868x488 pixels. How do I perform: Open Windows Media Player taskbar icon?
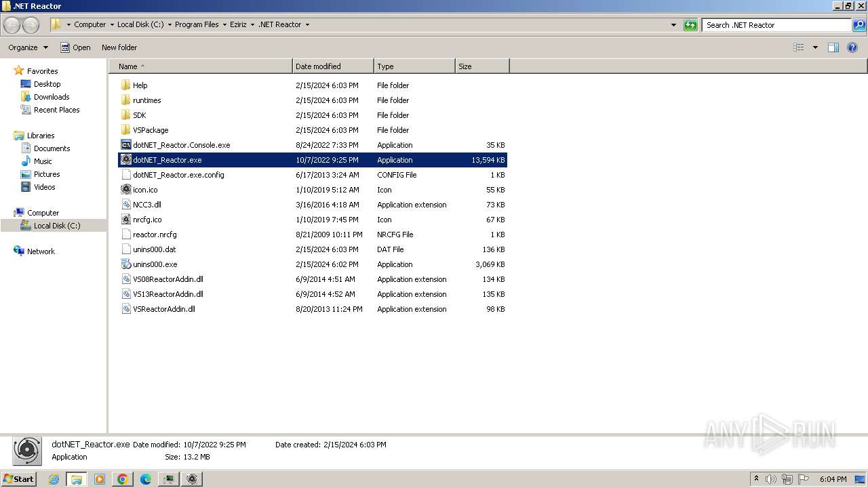pyautogui.click(x=100, y=479)
